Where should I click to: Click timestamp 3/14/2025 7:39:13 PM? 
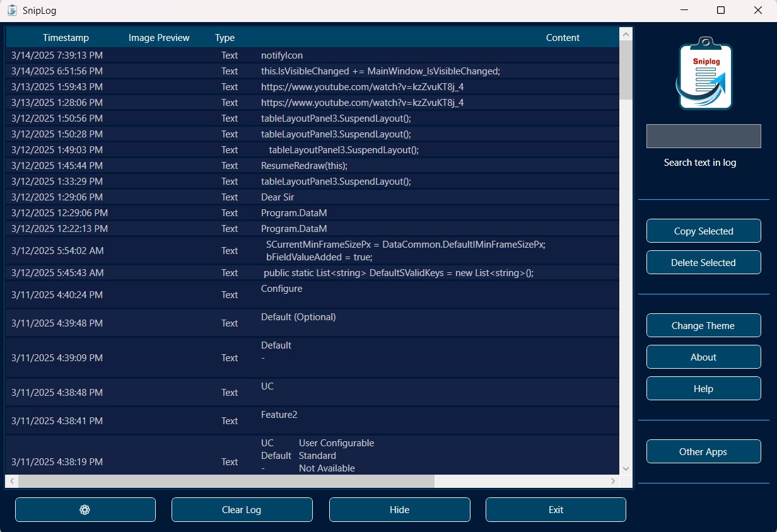57,55
